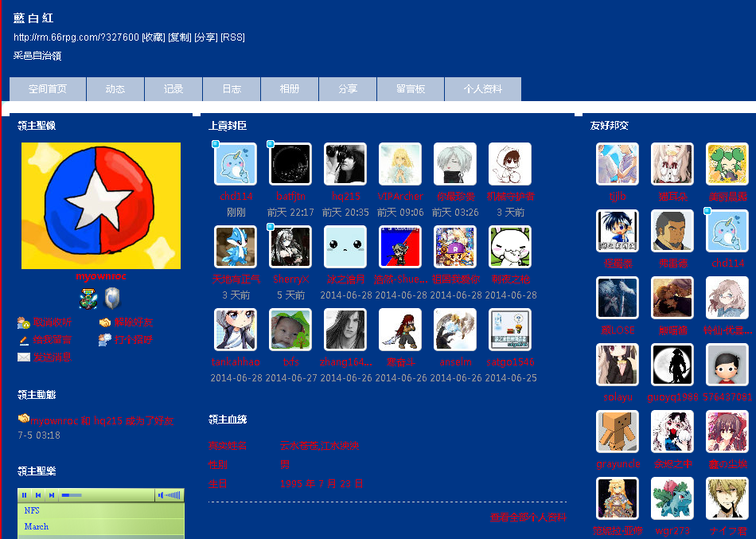Open tjjlb friend avatar
Viewport: 756px width, 539px height.
(618, 164)
